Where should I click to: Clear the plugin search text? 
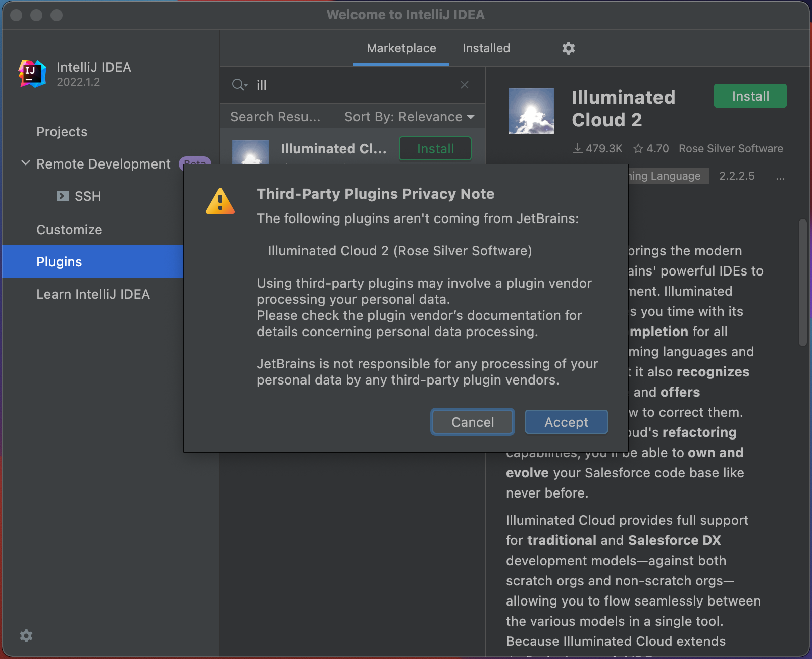[465, 85]
